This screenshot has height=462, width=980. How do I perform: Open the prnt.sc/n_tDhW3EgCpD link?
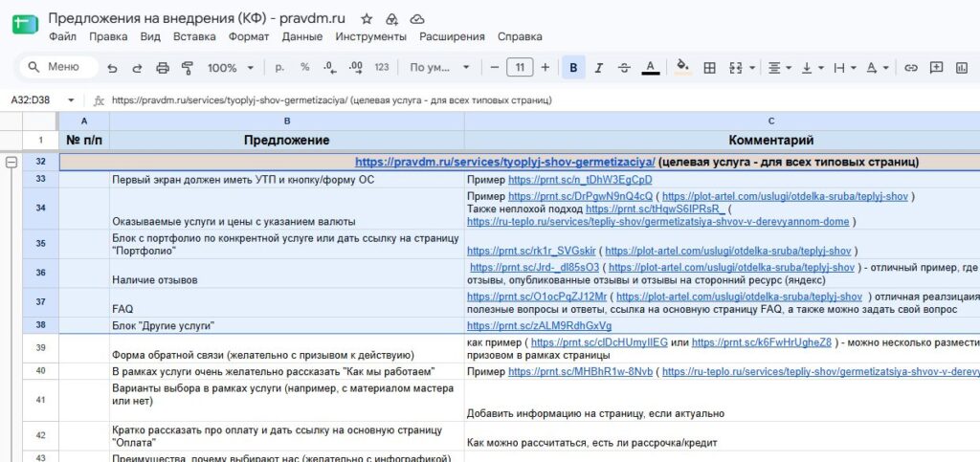(x=581, y=180)
